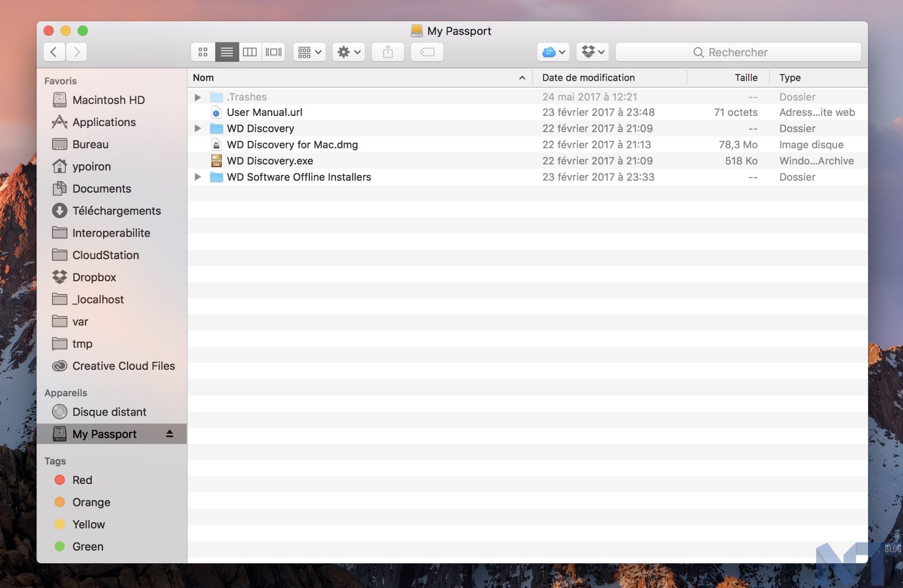Viewport: 903px width, 588px height.
Task: Open the Interoperabilite sidebar folder
Action: [112, 233]
